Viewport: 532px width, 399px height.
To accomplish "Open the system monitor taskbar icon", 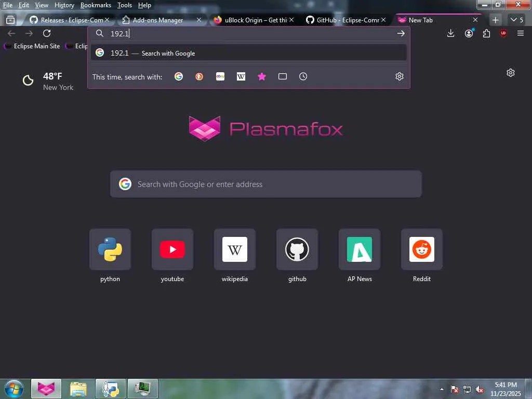I will tap(143, 389).
